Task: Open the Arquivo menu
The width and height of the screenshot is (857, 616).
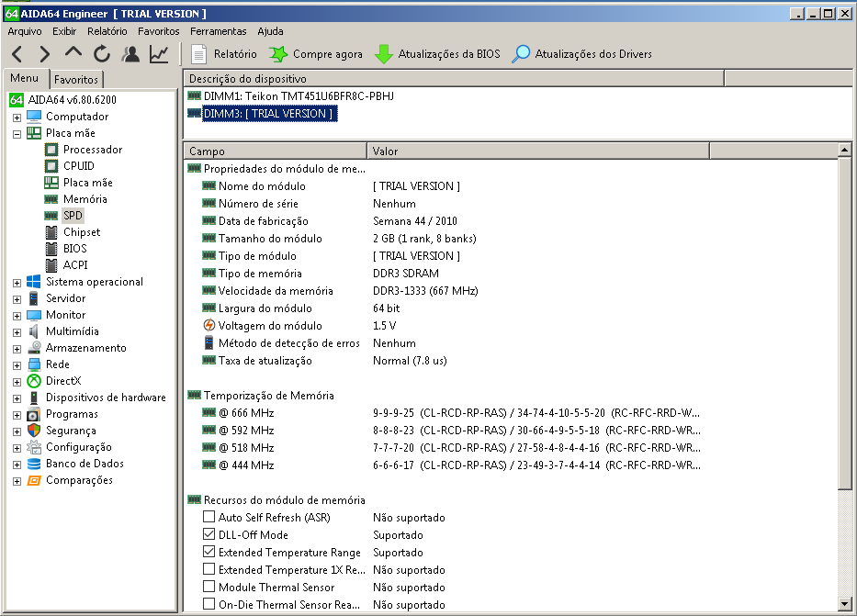Action: (x=25, y=31)
